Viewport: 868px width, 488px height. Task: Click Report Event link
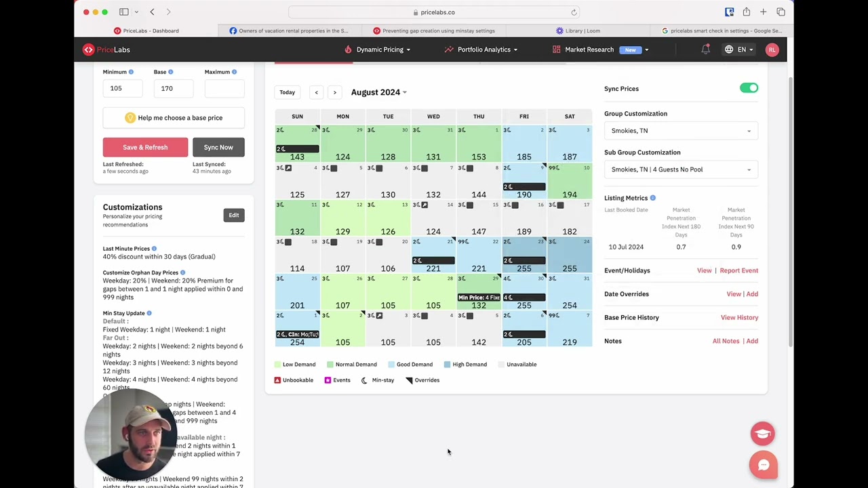click(x=738, y=270)
